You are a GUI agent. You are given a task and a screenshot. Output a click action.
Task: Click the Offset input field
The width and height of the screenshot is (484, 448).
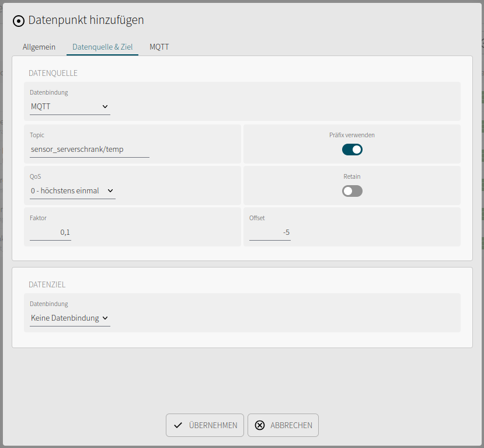270,232
